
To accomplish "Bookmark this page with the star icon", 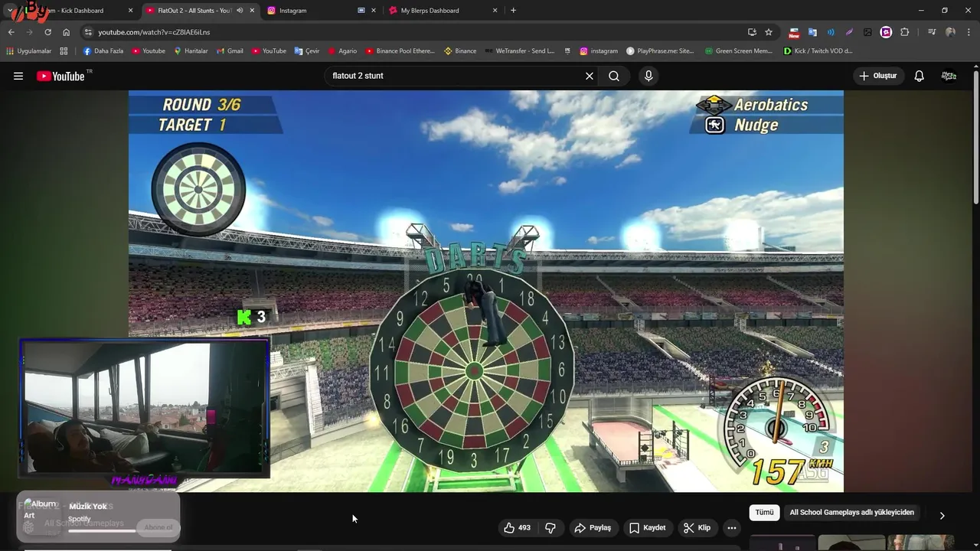I will (x=769, y=32).
